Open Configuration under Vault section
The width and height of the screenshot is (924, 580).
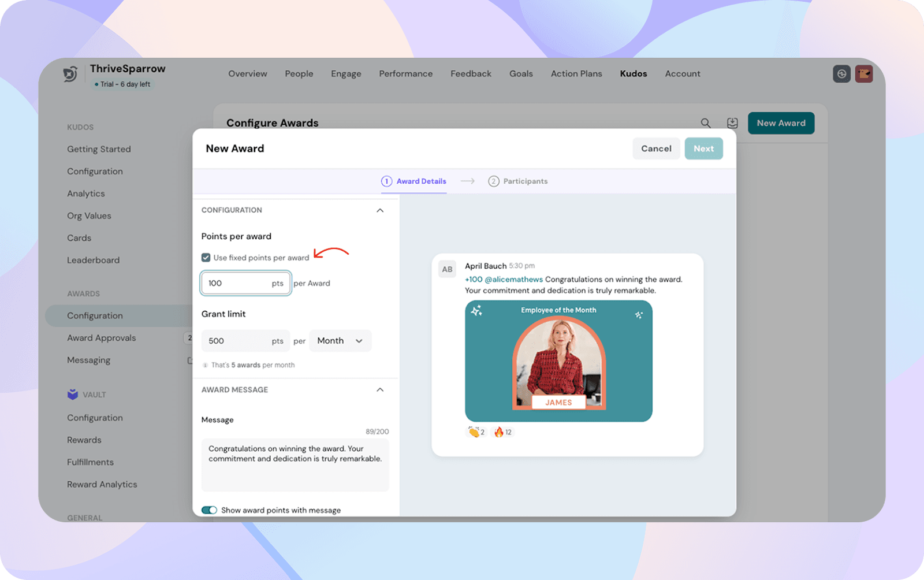[x=95, y=418]
